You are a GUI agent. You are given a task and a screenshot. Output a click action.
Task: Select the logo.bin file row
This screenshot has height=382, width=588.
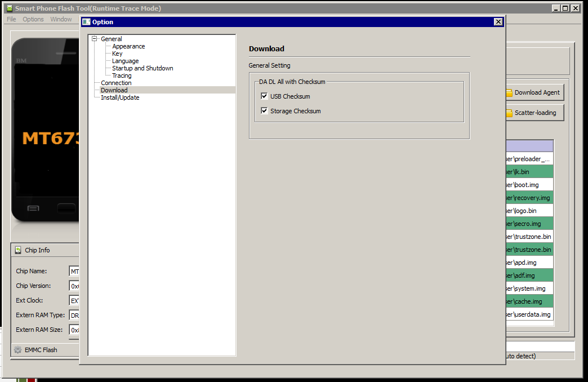point(529,211)
